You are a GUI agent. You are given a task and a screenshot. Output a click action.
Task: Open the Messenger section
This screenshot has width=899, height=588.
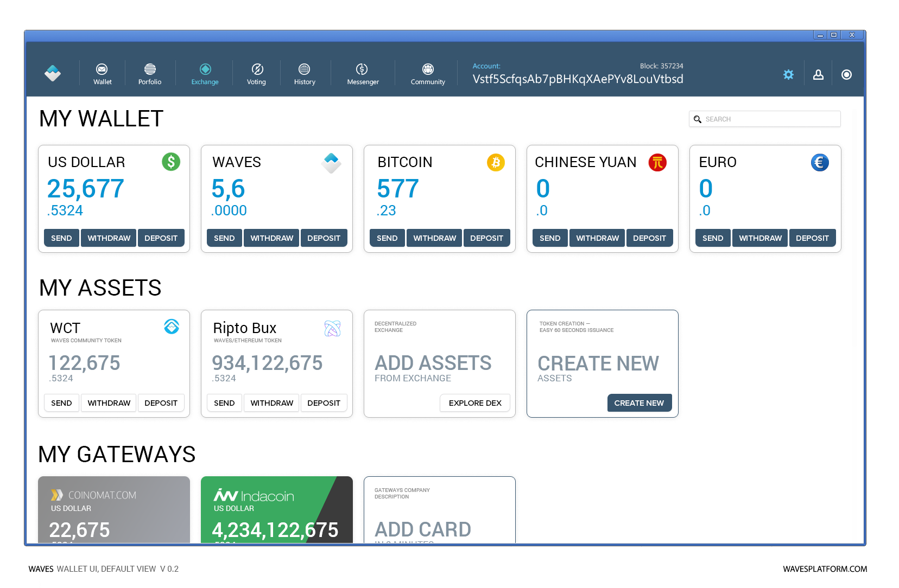pyautogui.click(x=363, y=74)
